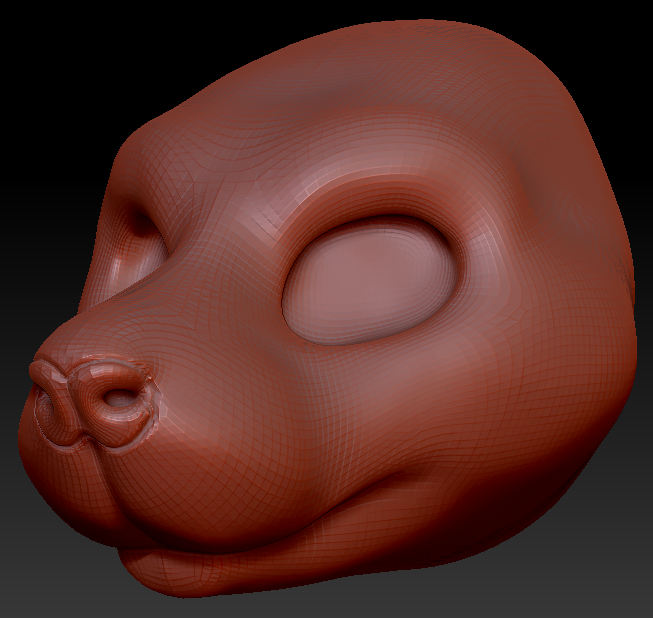This screenshot has width=653, height=618.
Task: Click the jaw area at the lower right
Action: click(x=520, y=500)
